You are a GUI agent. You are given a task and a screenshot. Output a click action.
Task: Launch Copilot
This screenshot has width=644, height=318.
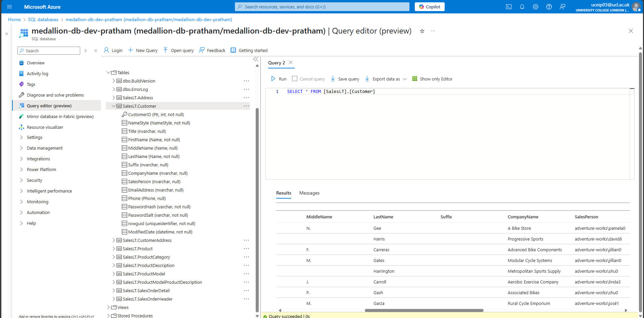coord(430,7)
